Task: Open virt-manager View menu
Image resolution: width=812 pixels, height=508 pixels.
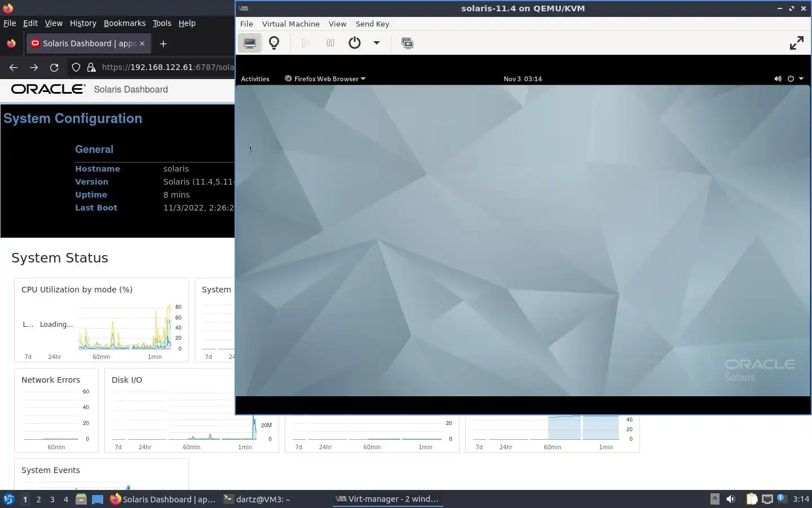Action: (337, 24)
